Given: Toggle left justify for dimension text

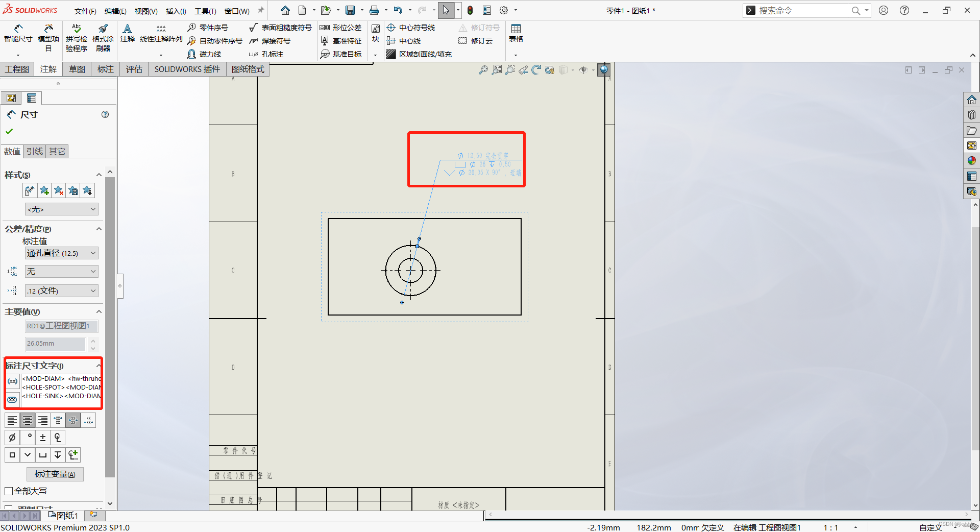Looking at the screenshot, I should click(x=12, y=420).
